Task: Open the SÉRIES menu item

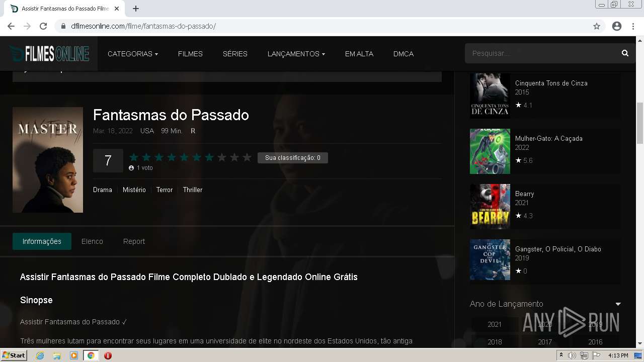Action: click(x=235, y=54)
